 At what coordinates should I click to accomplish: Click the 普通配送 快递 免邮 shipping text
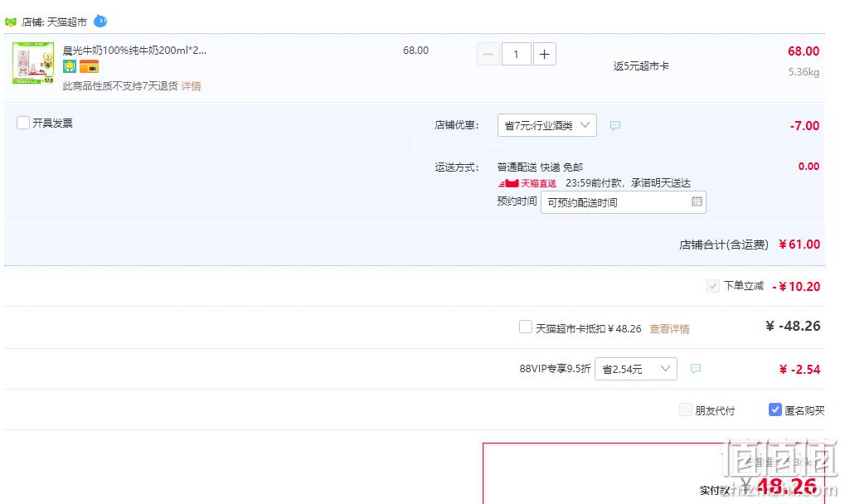pos(540,167)
